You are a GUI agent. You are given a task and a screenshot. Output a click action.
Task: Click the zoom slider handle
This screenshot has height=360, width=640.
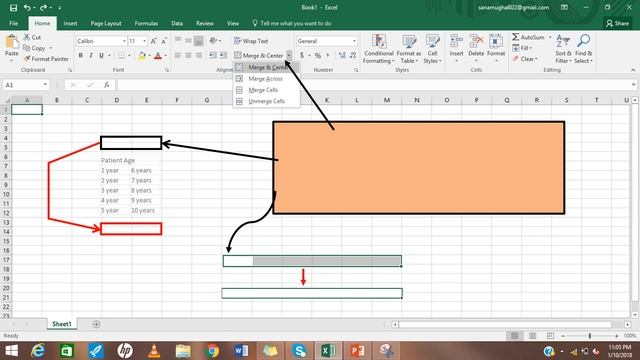(589, 336)
